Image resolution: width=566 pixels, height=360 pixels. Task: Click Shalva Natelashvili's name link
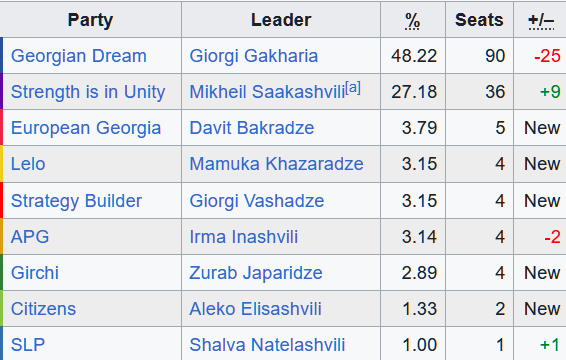(267, 344)
